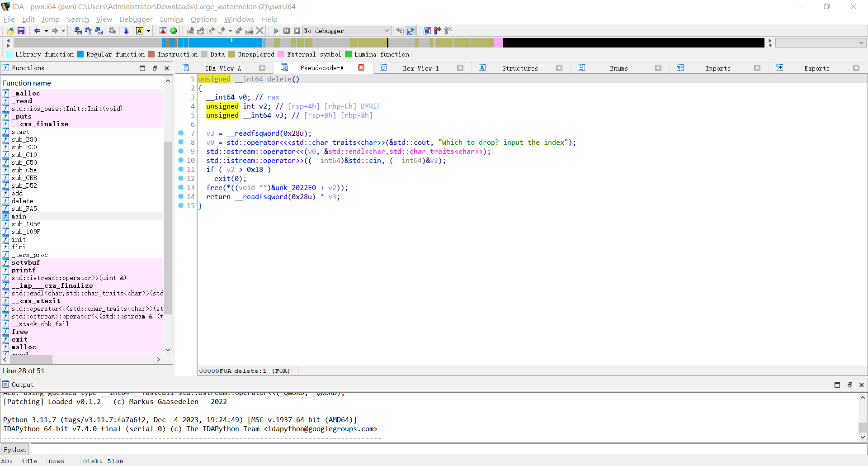Click the convert-to-data toolbar icon
The height and width of the screenshot is (466, 868).
coord(201,31)
